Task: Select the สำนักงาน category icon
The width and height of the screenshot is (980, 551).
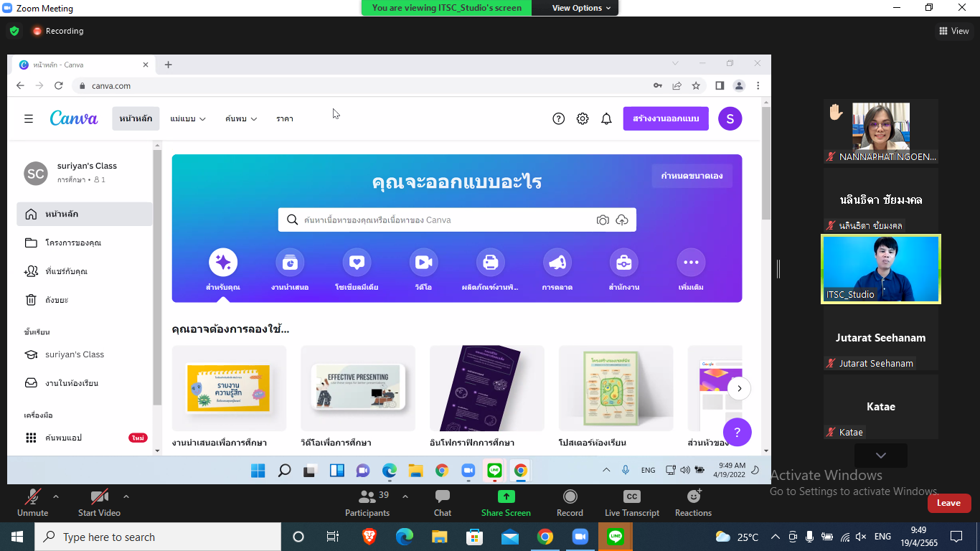Action: 623,263
